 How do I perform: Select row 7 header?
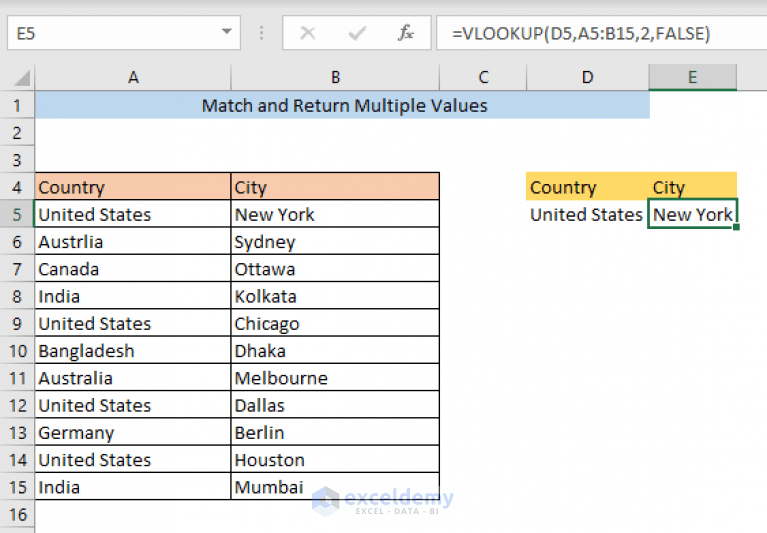pos(17,268)
